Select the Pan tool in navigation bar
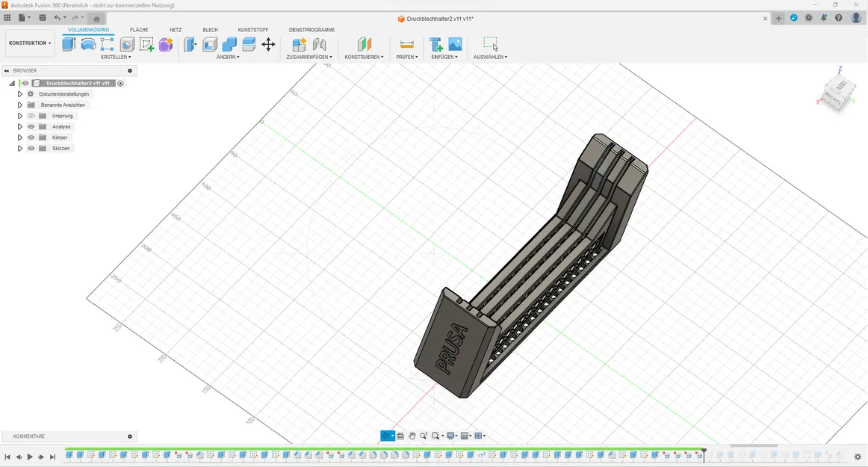The image size is (868, 467). (412, 436)
